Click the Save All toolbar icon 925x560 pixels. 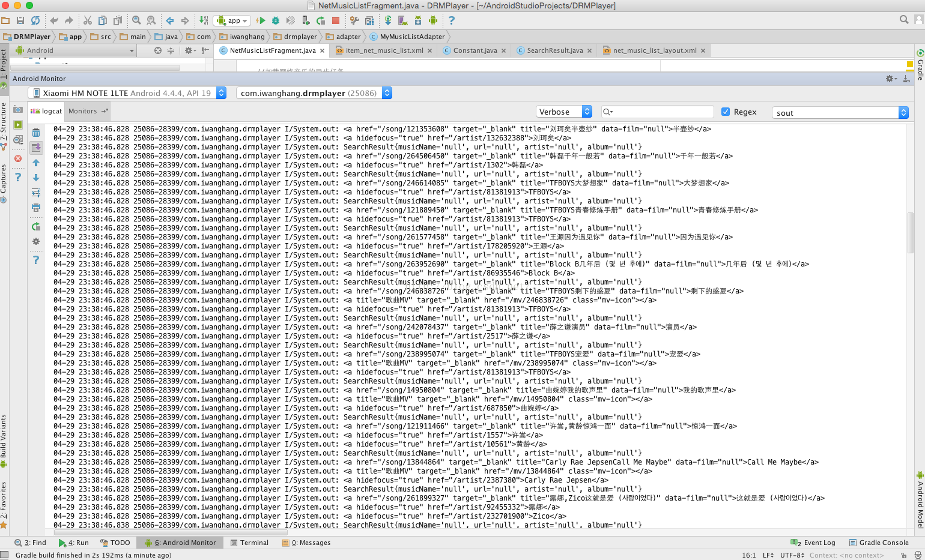click(x=20, y=20)
